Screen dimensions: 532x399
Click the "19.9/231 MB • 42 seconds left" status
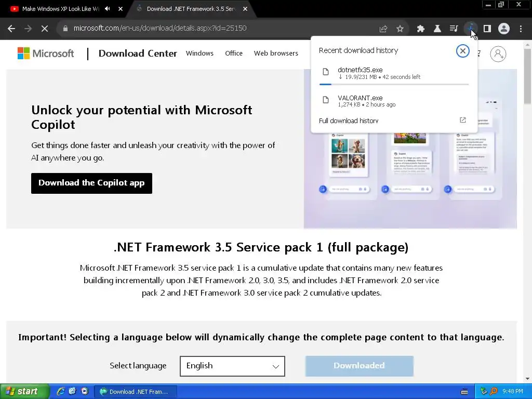click(x=379, y=77)
